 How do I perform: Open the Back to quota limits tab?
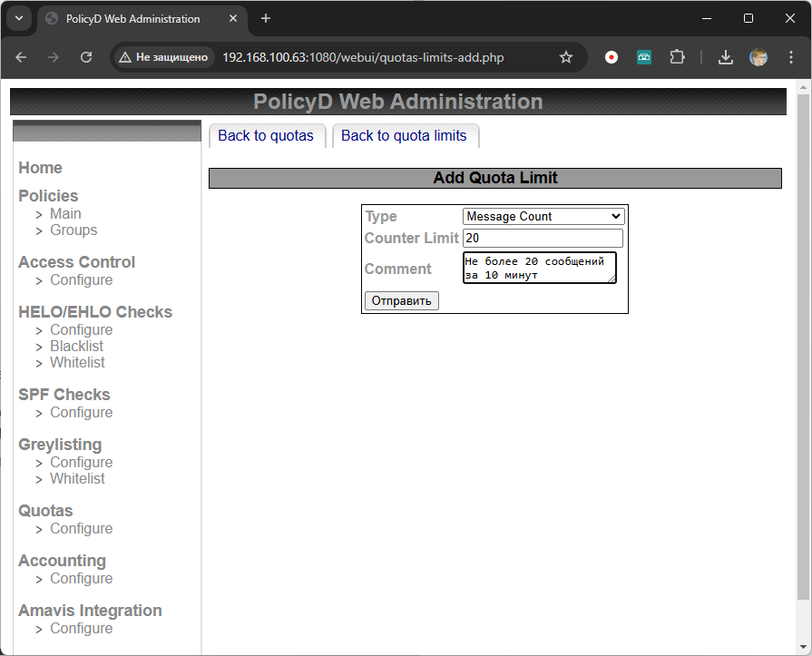404,136
